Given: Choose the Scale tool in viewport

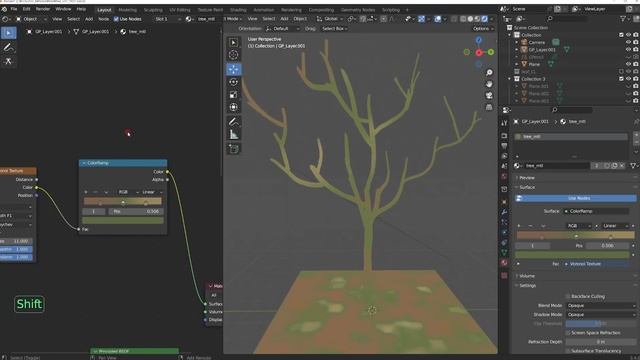Looking at the screenshot, I should [233, 95].
